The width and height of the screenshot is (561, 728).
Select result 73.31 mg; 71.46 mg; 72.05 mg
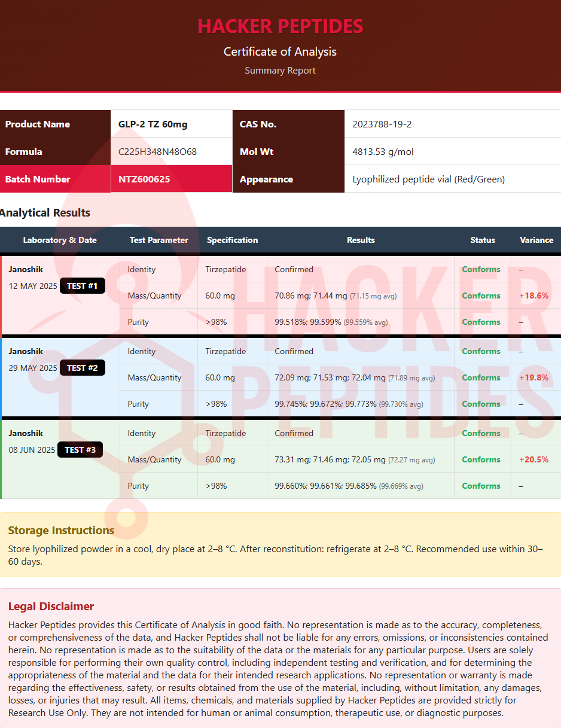click(x=330, y=459)
